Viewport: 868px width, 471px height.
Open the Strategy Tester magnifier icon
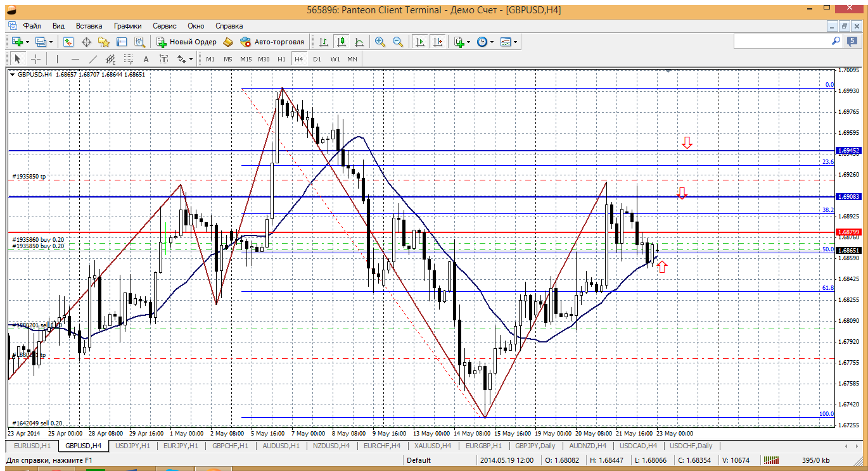pyautogui.click(x=140, y=42)
